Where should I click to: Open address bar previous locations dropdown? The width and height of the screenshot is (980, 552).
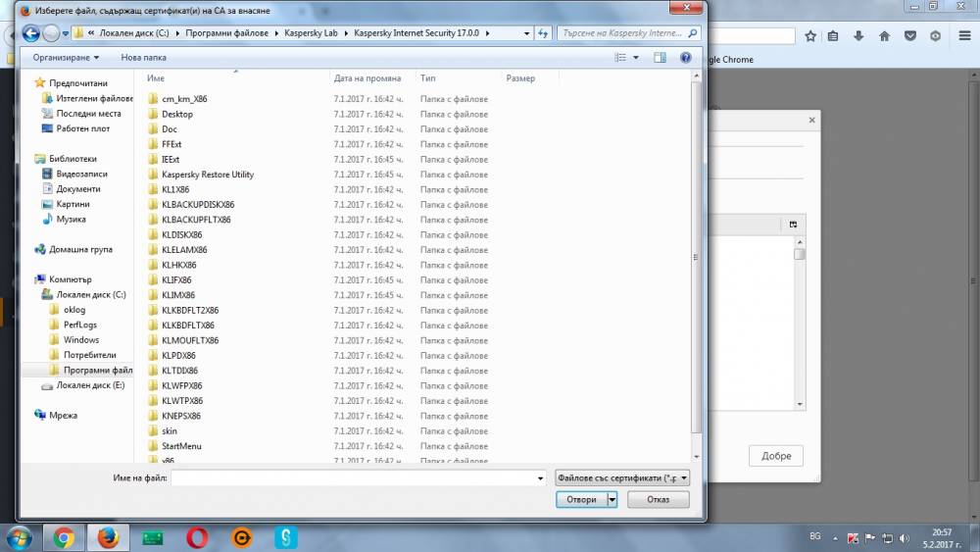[527, 33]
